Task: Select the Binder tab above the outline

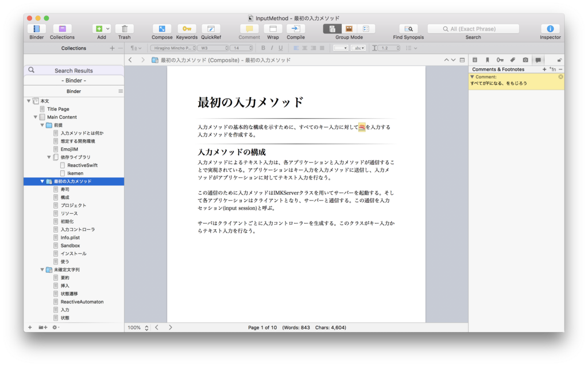Action: click(x=73, y=91)
